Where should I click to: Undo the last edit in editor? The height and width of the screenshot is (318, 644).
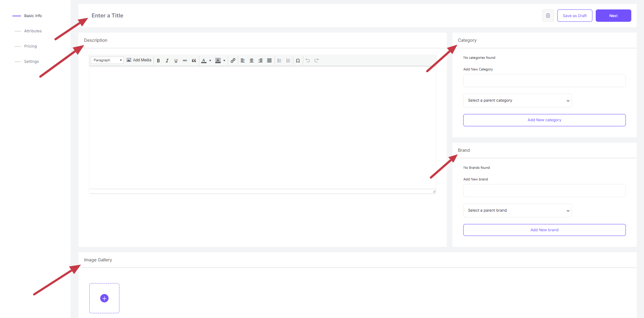[307, 61]
